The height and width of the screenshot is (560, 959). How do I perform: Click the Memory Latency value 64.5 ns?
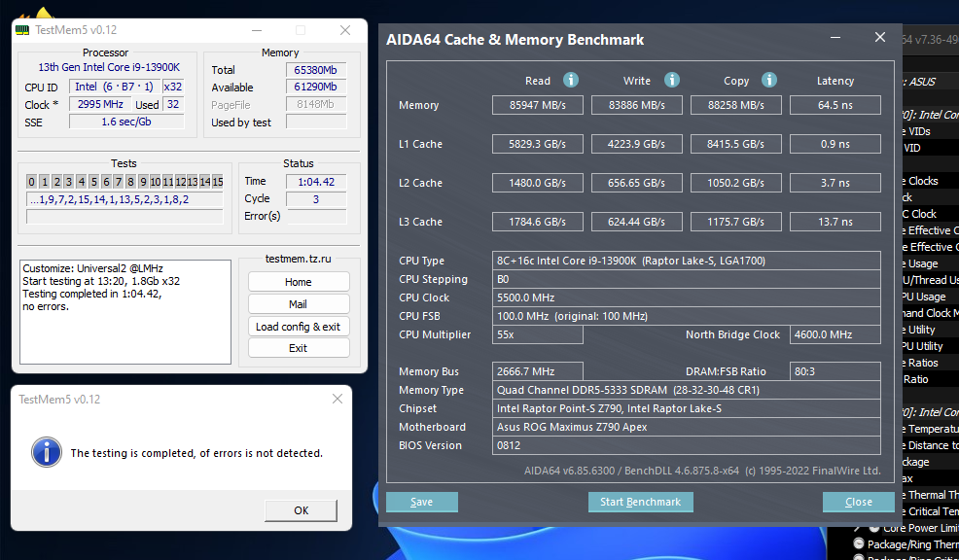point(835,105)
